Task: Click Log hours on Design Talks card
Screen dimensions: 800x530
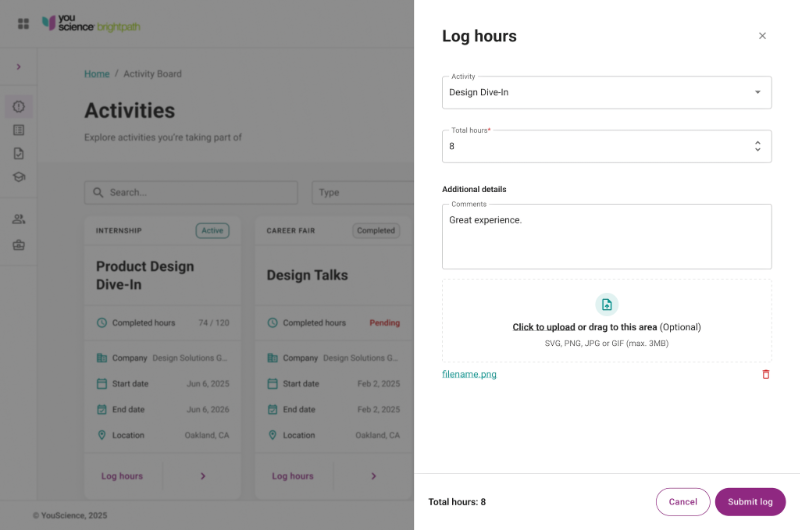Action: 293,476
